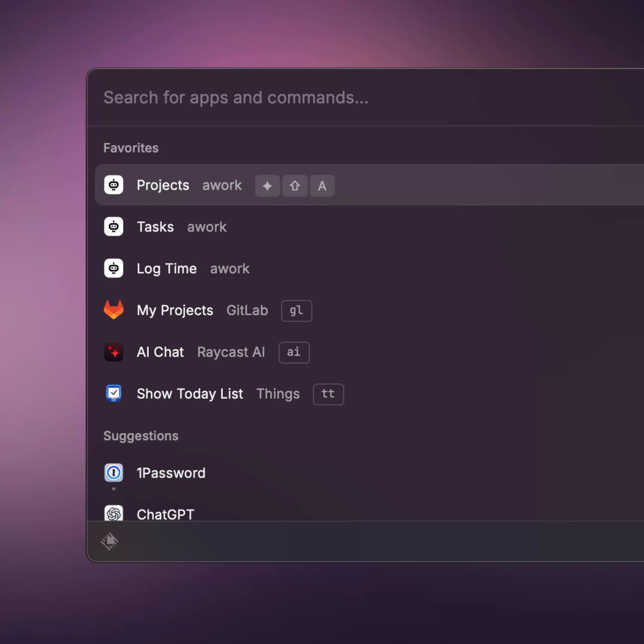Click the 'tt' alias badge
This screenshot has height=644, width=644.
(328, 394)
